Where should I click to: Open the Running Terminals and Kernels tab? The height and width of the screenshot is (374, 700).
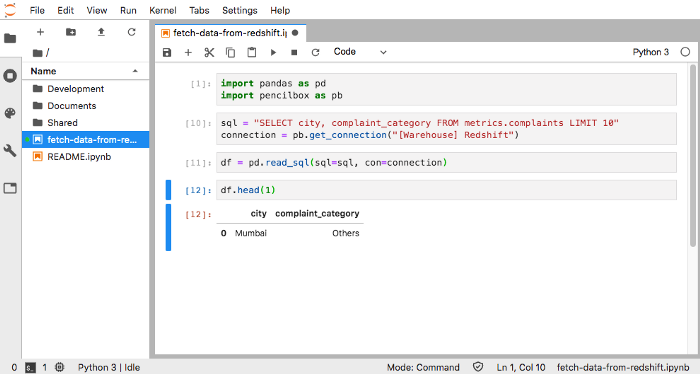pos(10,75)
